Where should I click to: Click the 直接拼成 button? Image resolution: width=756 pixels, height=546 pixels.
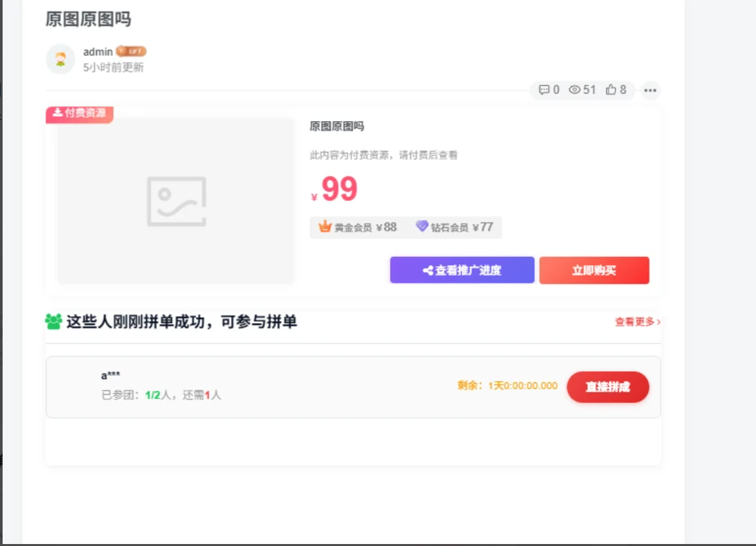point(608,386)
